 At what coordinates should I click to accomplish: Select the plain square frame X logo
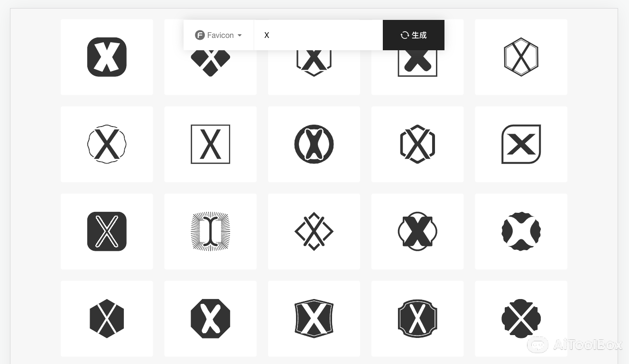210,144
